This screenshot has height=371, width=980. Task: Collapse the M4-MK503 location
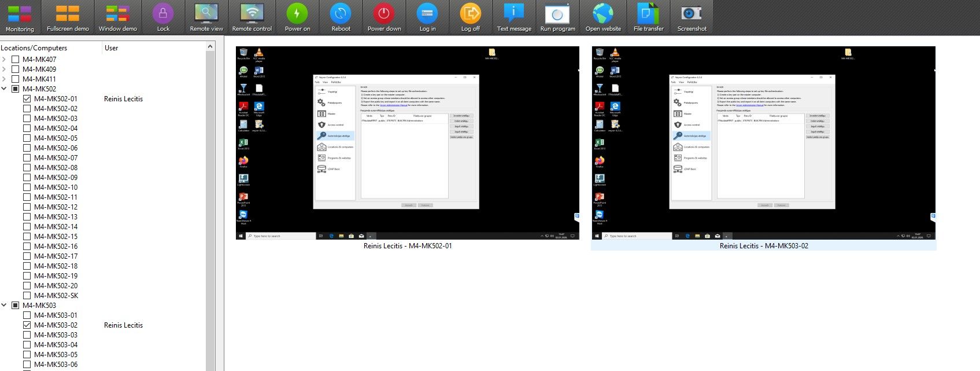pos(4,305)
